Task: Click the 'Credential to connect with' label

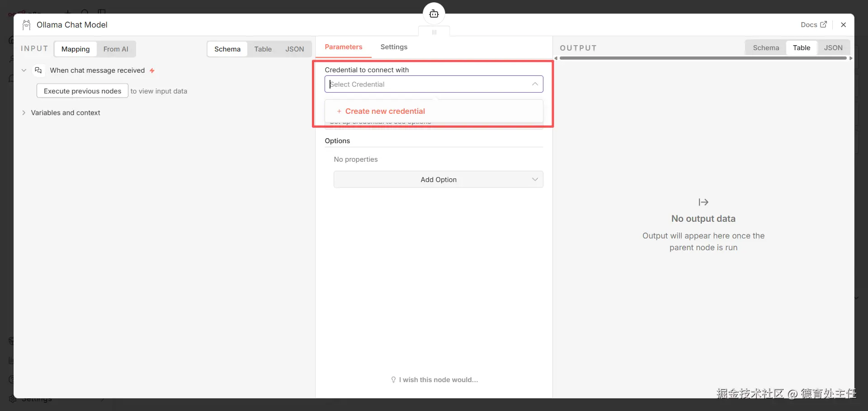Action: point(367,70)
